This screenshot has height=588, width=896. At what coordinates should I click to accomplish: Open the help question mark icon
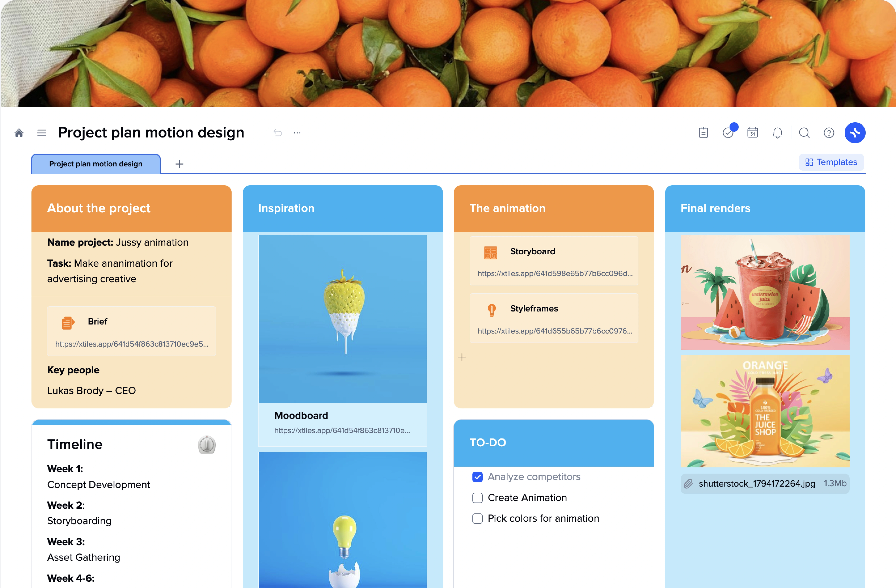point(829,133)
